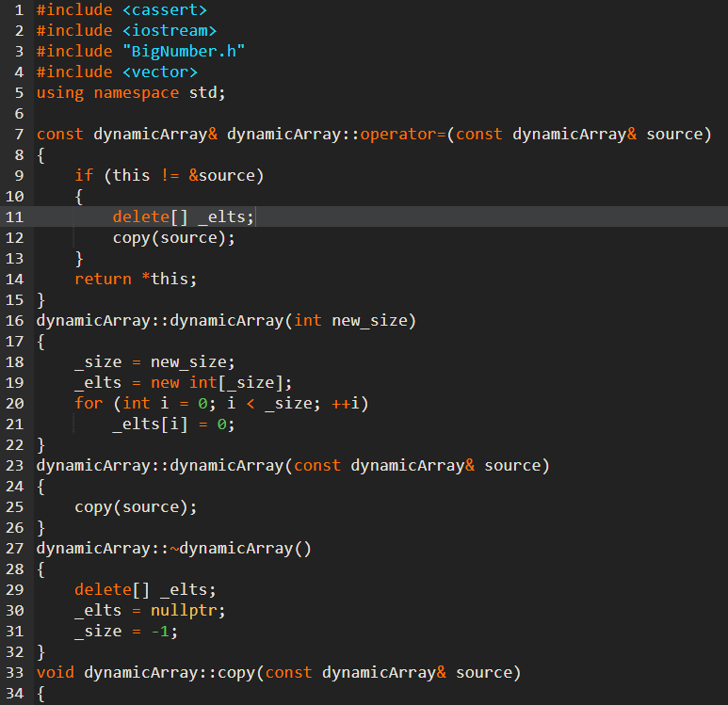Image resolution: width=728 pixels, height=705 pixels.
Task: Click 'copy(source);' on line 25
Action: coord(136,506)
